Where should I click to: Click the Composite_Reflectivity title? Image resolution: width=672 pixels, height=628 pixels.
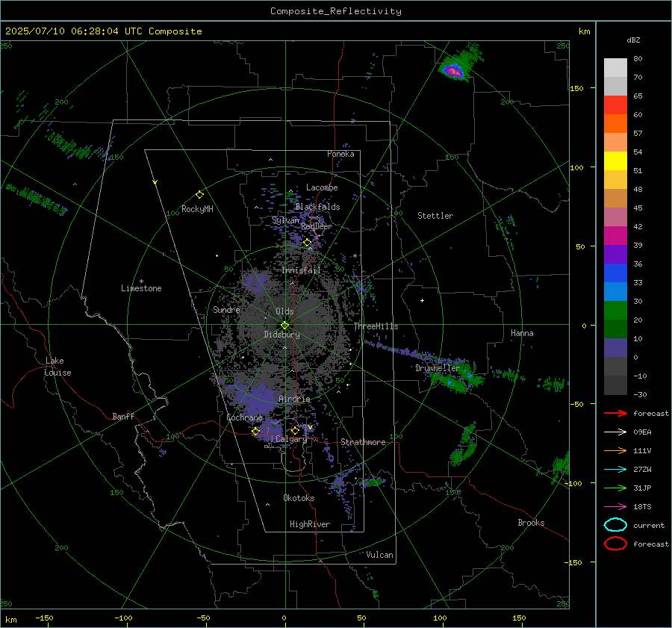pos(335,11)
